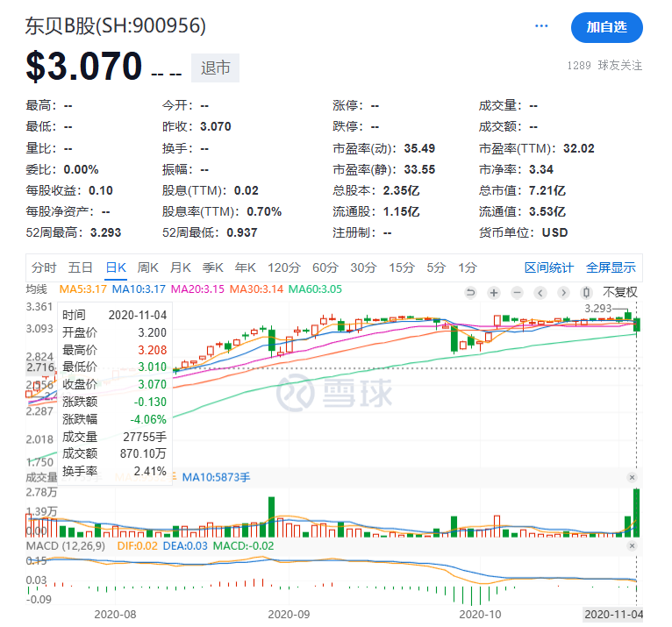Shift chart right with right-arrow icon
672x627 pixels.
[563, 293]
